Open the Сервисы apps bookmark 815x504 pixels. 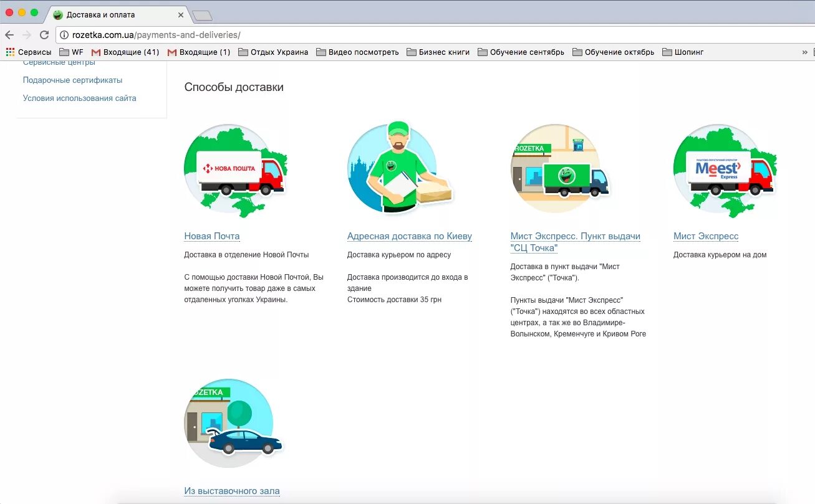[x=29, y=52]
